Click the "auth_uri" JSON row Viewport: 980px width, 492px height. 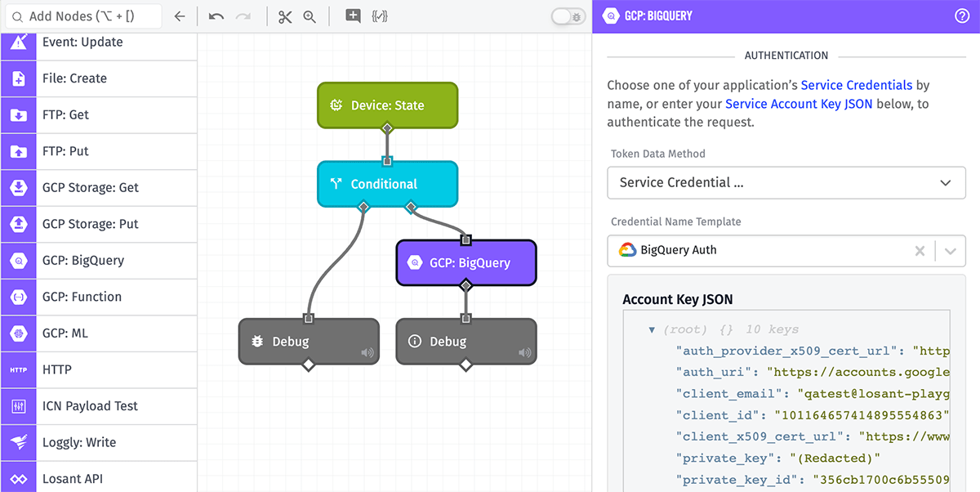[x=813, y=373]
